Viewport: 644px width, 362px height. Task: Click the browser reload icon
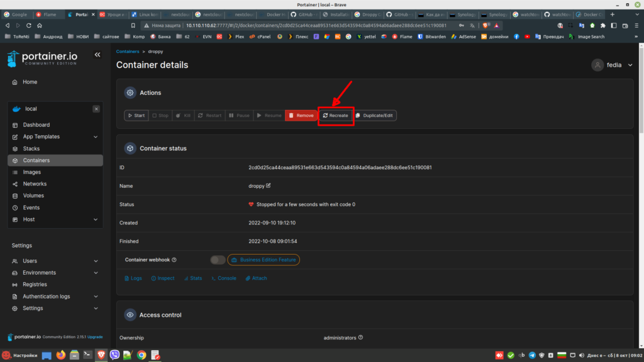click(29, 25)
